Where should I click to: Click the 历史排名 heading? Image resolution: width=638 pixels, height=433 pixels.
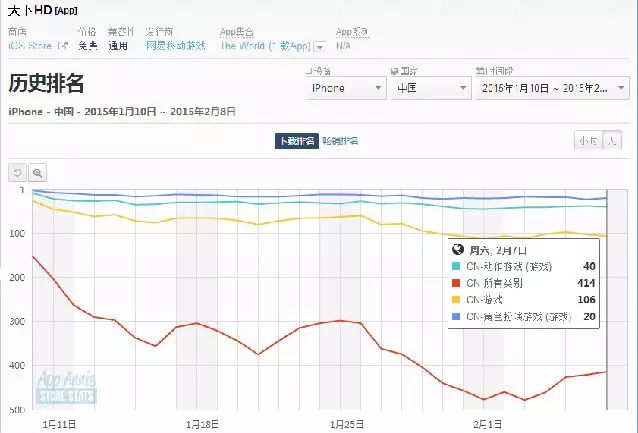point(46,83)
